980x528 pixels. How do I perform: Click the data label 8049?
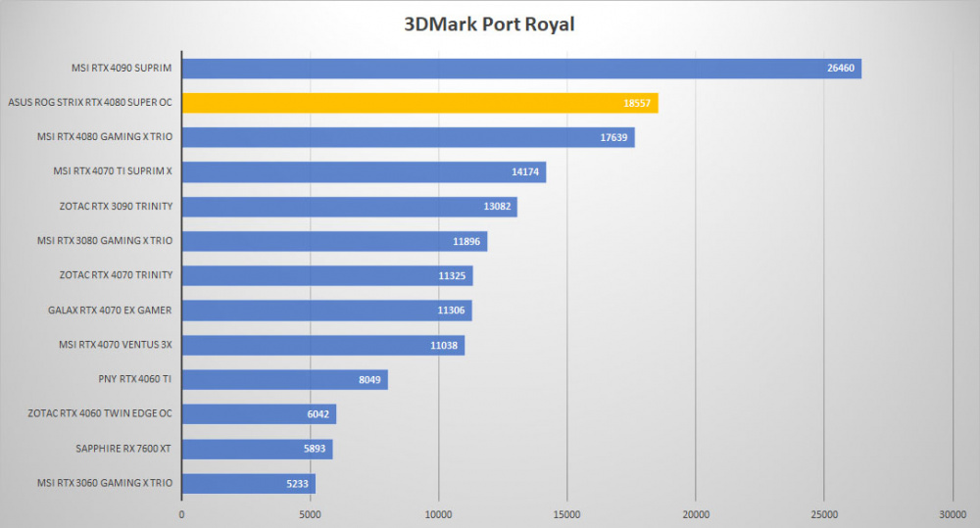[x=369, y=379]
